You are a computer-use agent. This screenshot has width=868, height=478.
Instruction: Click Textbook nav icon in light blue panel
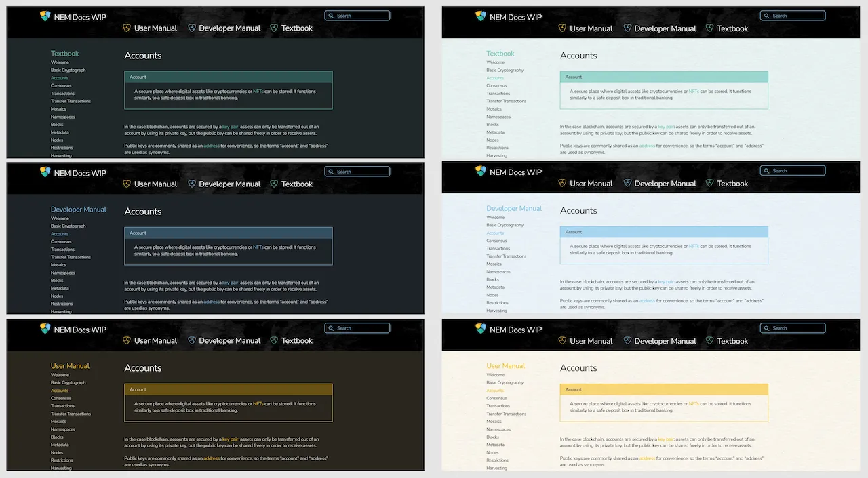[x=709, y=183]
